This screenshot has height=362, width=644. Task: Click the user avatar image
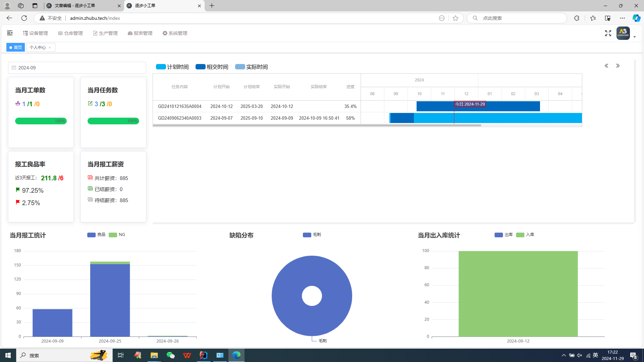pyautogui.click(x=623, y=33)
